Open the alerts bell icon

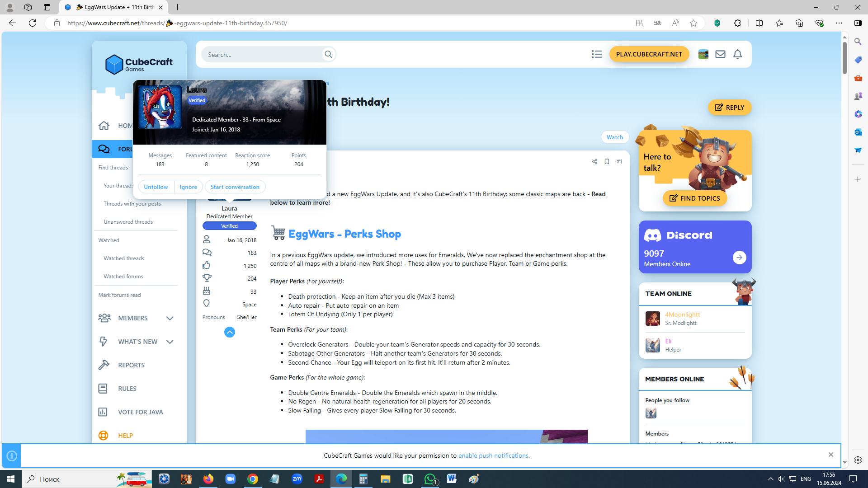[737, 54]
